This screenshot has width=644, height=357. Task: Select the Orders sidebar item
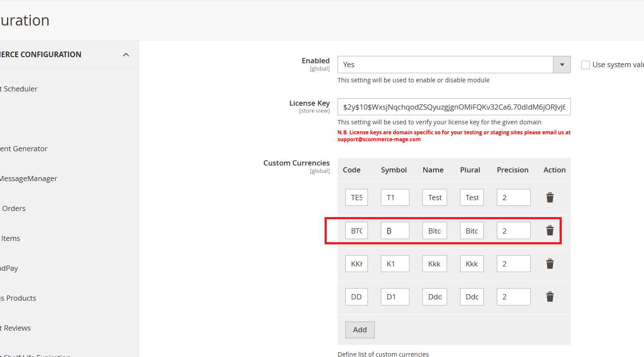[x=14, y=208]
